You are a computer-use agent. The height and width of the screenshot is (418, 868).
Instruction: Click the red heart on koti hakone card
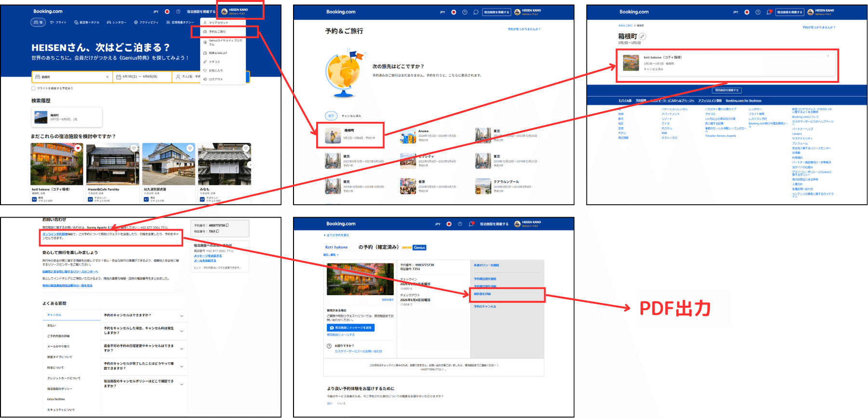click(78, 148)
